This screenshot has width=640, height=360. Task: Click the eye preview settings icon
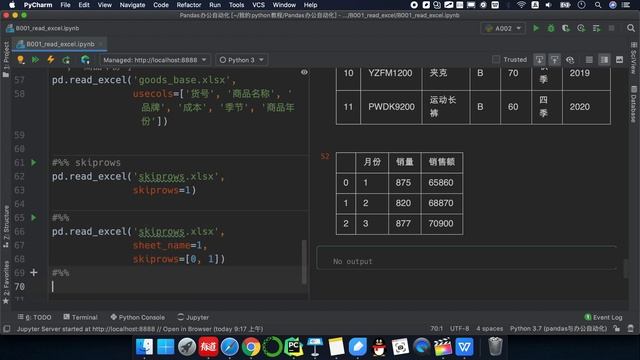[x=570, y=60]
